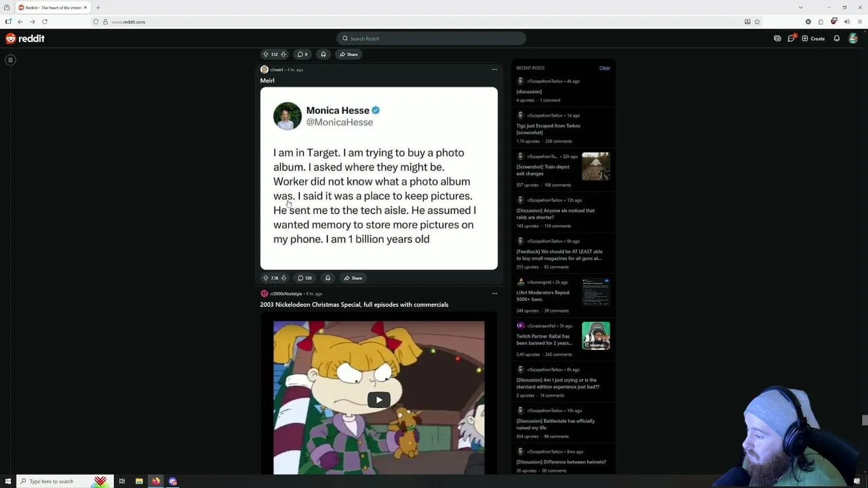Switch to the Reddit browser tab

pos(53,7)
